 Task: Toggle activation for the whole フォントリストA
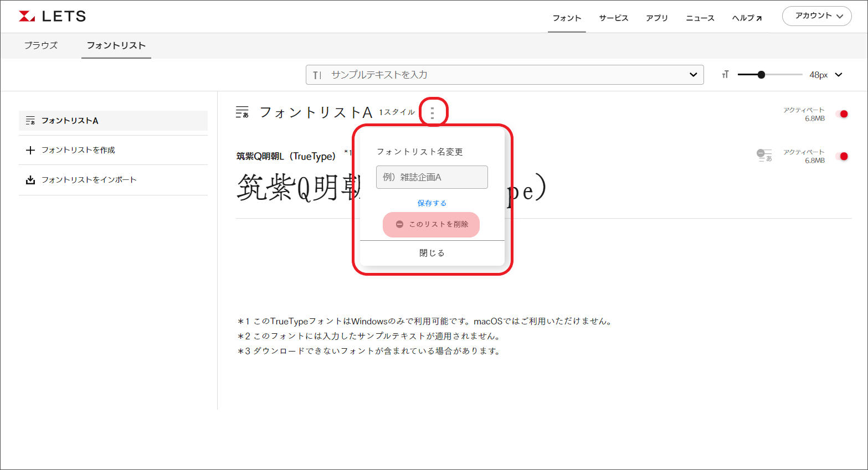(843, 114)
